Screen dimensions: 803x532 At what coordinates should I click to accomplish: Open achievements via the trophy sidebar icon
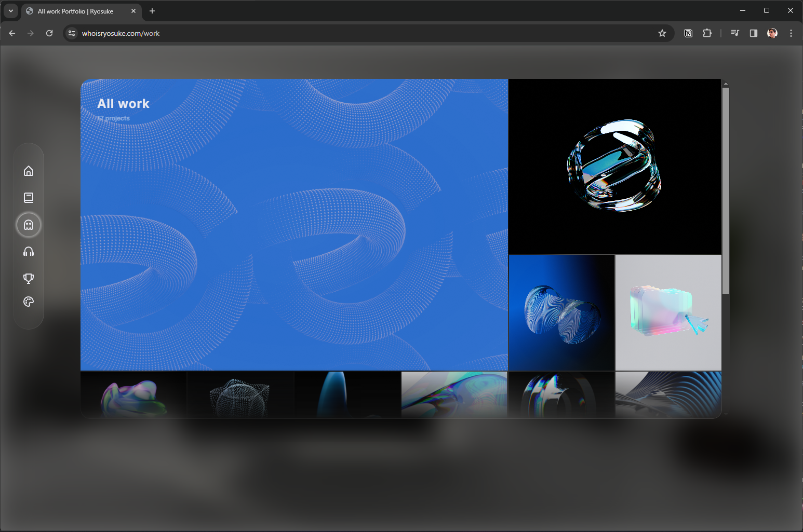click(29, 278)
